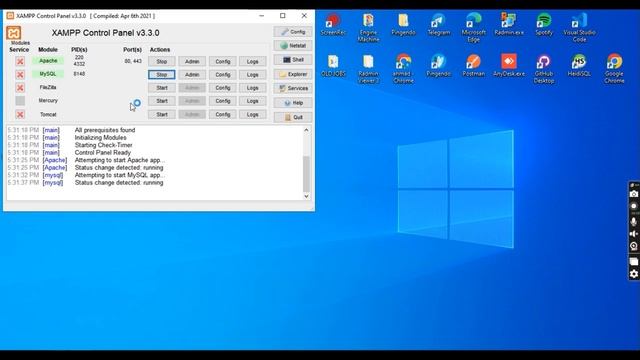This screenshot has width=640, height=360.
Task: Stop the MySQL module
Action: 162,75
